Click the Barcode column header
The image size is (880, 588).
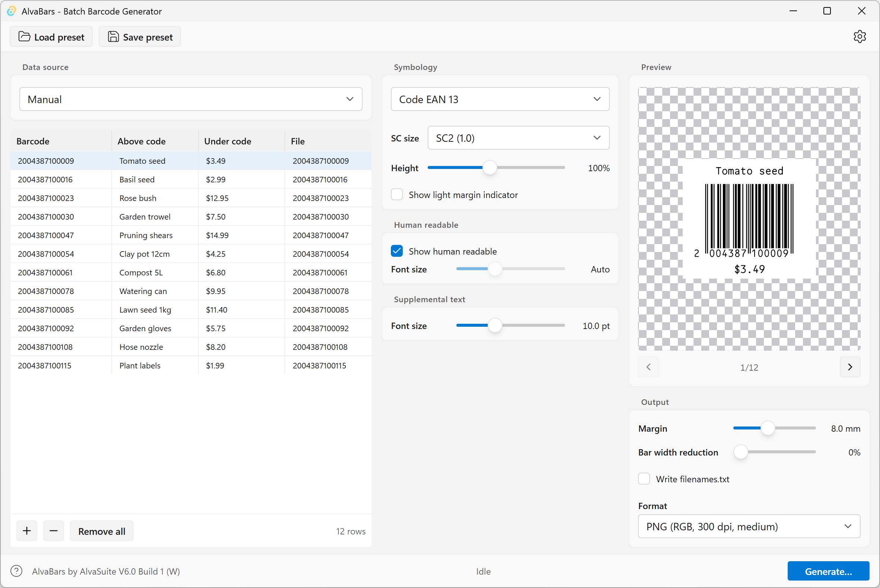(61, 141)
